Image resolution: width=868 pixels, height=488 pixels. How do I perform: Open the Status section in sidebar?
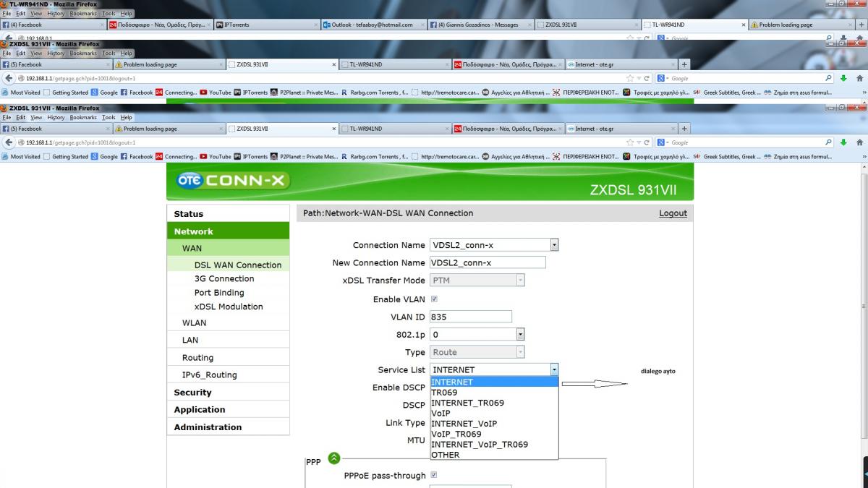pos(228,214)
